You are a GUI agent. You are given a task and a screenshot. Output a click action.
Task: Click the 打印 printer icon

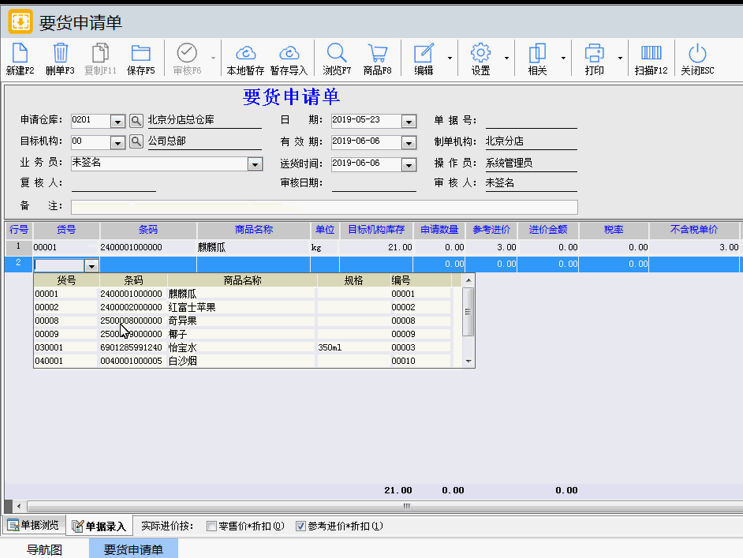(x=594, y=56)
